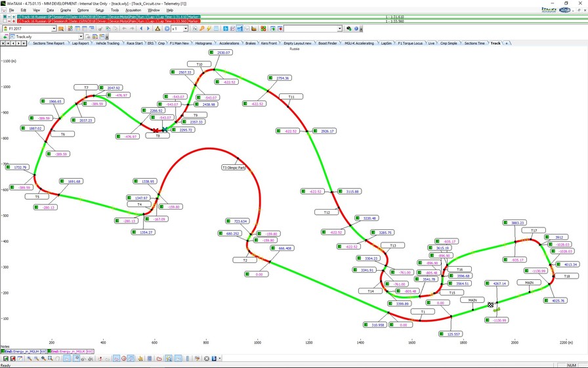Click the blue play button before x1 speed

click(167, 28)
